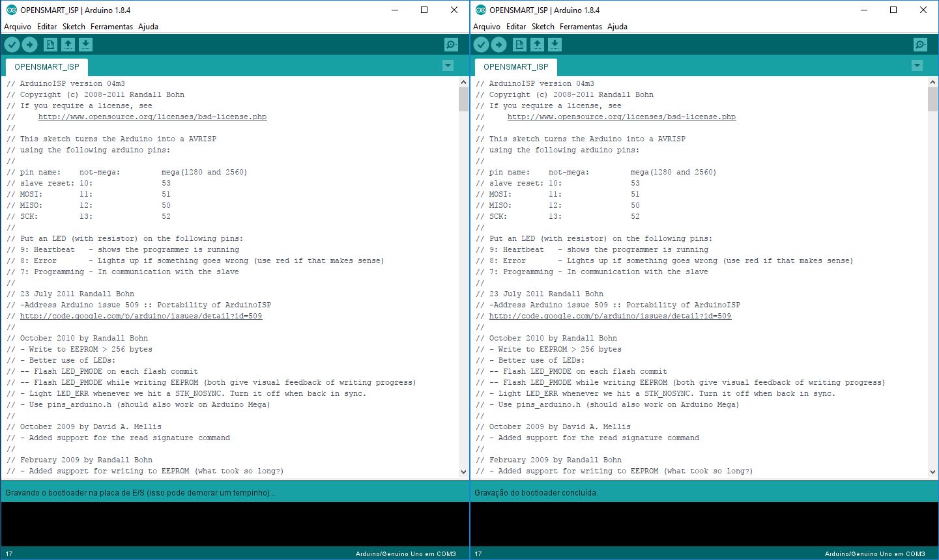Click '8: Error' comment line in right editor
The image size is (939, 560).
tap(664, 261)
